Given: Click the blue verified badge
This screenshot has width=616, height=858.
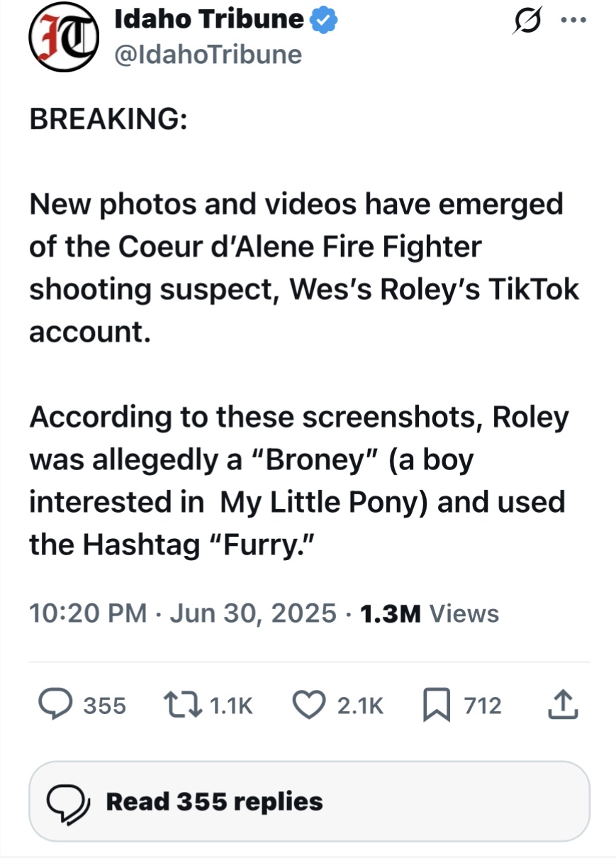Looking at the screenshot, I should (325, 21).
